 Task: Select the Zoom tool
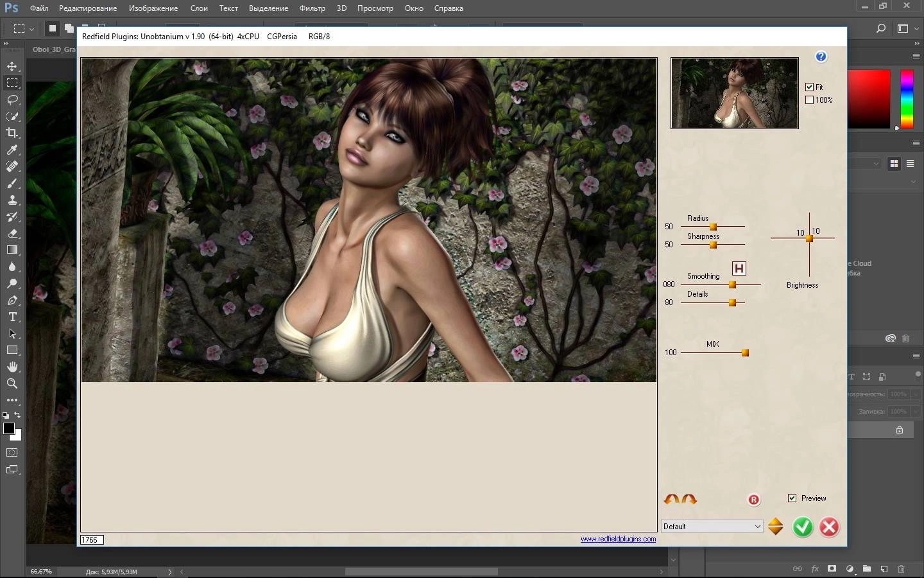12,383
